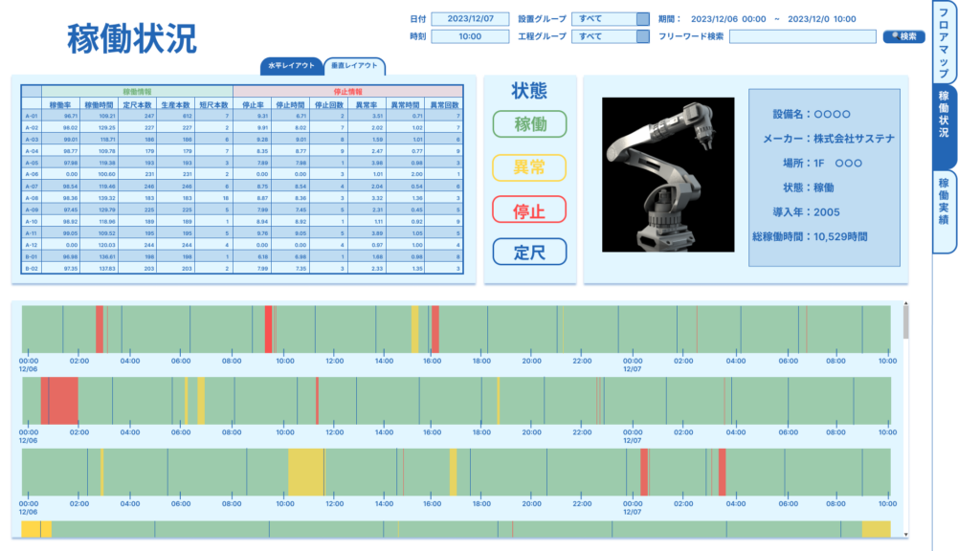Switch to the 垂直レイアウト tab

point(354,66)
